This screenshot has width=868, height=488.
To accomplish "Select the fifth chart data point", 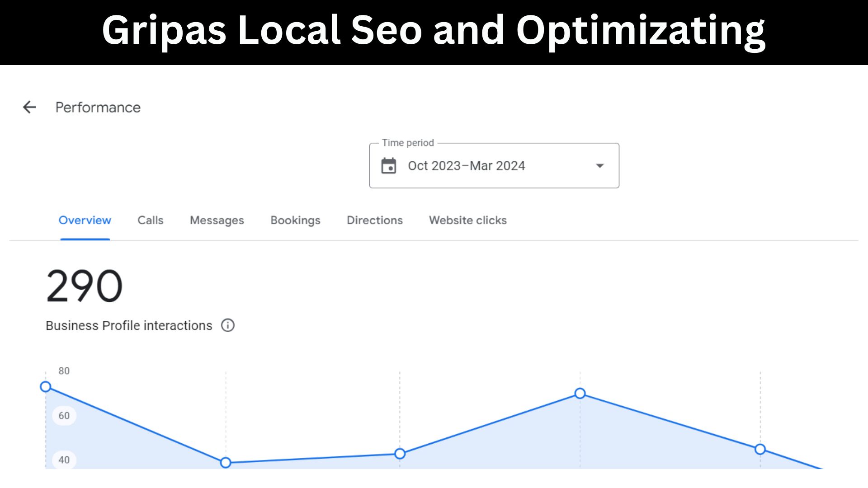I will pyautogui.click(x=760, y=449).
